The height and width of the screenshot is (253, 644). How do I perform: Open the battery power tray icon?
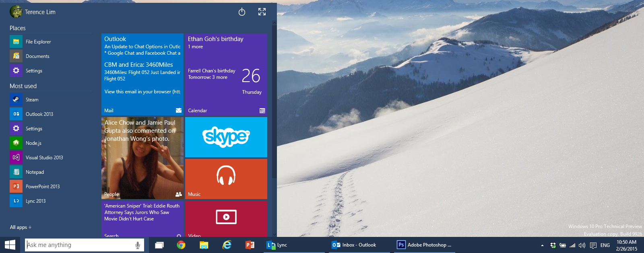tap(563, 245)
